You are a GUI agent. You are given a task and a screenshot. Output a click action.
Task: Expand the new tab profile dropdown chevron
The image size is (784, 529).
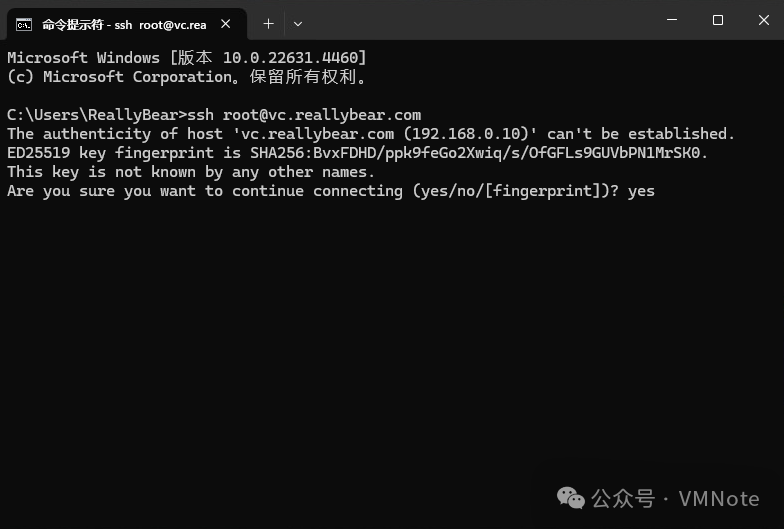298,23
